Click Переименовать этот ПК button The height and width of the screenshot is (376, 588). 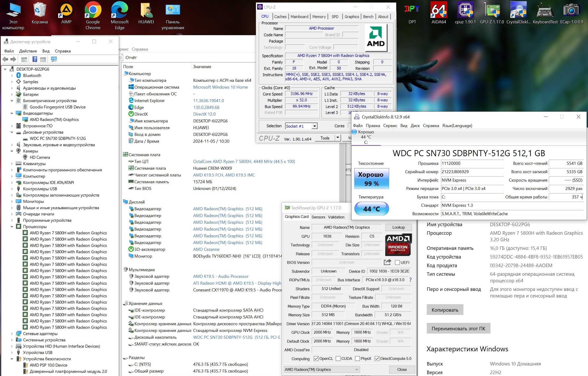click(458, 328)
